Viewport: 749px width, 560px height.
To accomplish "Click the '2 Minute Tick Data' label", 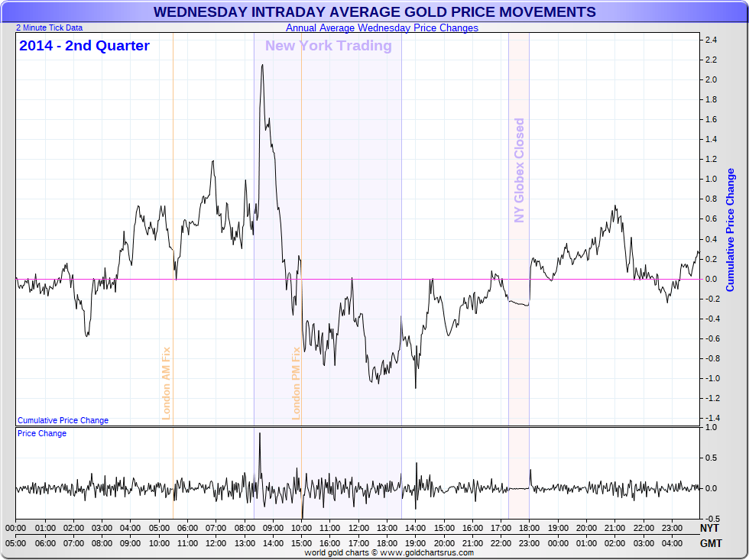I will coord(49,28).
